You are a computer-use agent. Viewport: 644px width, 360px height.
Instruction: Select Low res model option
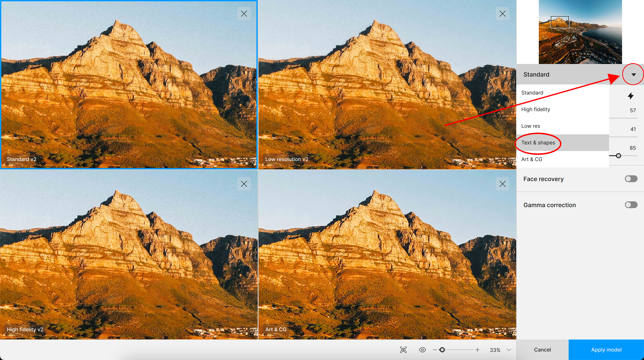(530, 126)
